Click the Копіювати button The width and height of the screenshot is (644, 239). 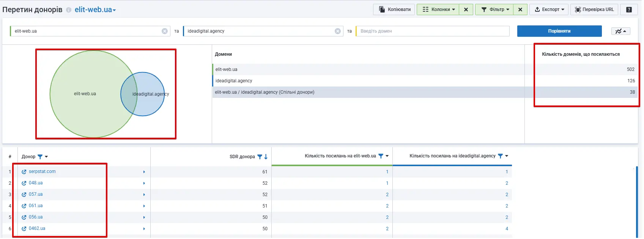[x=395, y=9]
